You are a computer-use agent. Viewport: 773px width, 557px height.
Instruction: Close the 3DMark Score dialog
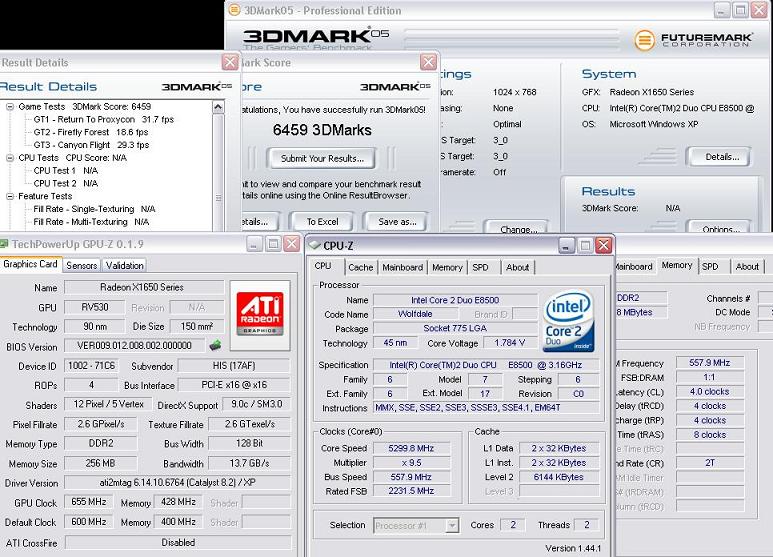click(x=428, y=62)
